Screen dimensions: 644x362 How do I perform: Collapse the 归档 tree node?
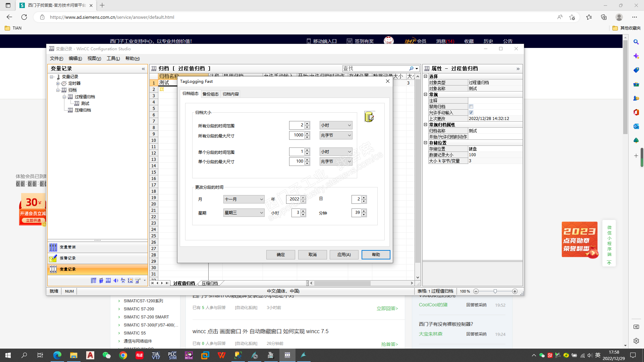[58, 90]
